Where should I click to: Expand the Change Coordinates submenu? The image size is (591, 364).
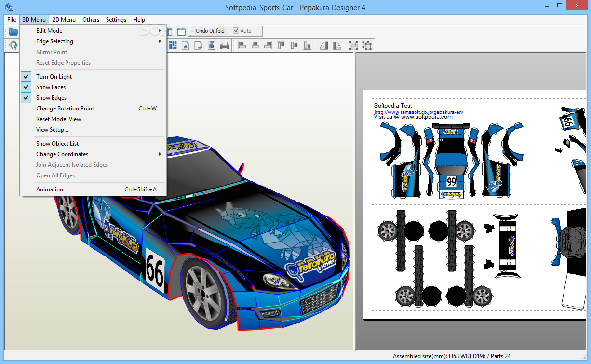93,154
